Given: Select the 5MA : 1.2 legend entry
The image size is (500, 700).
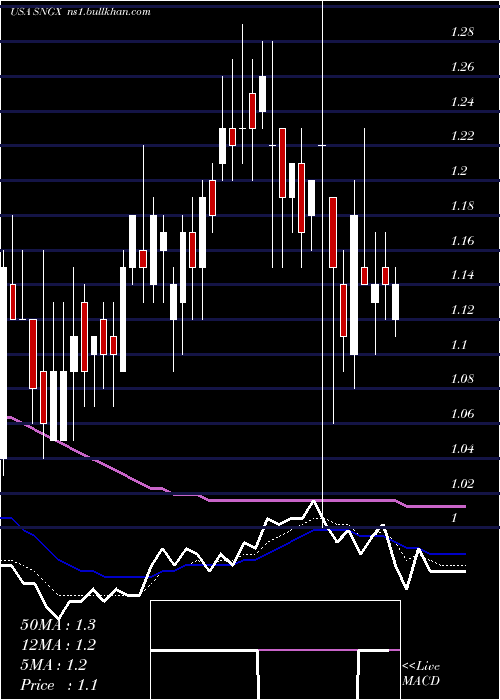Looking at the screenshot, I should click(x=54, y=665).
